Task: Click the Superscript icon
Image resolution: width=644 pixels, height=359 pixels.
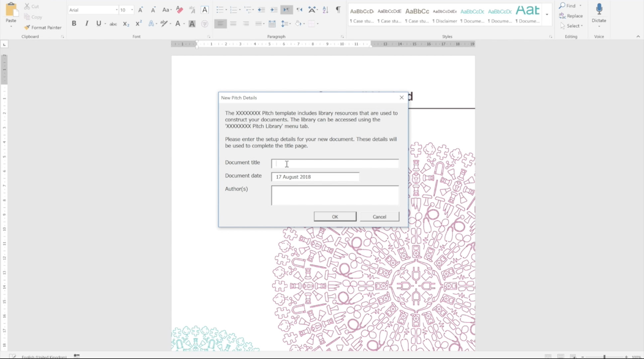Action: [139, 24]
